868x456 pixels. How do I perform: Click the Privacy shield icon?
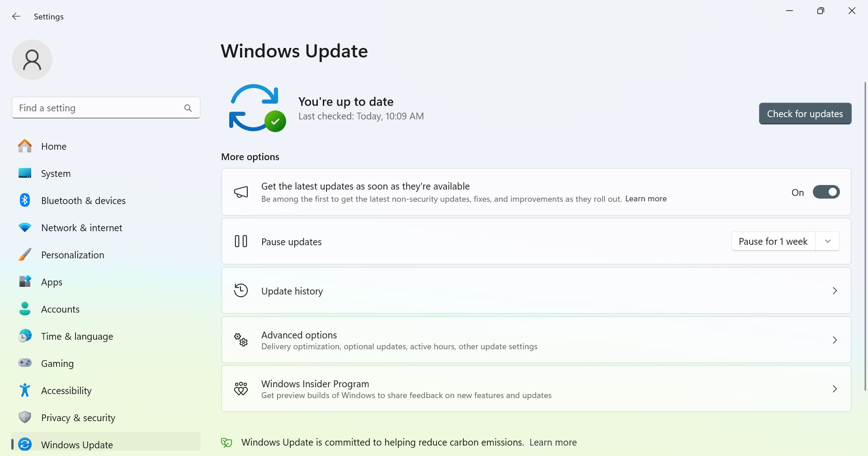25,417
